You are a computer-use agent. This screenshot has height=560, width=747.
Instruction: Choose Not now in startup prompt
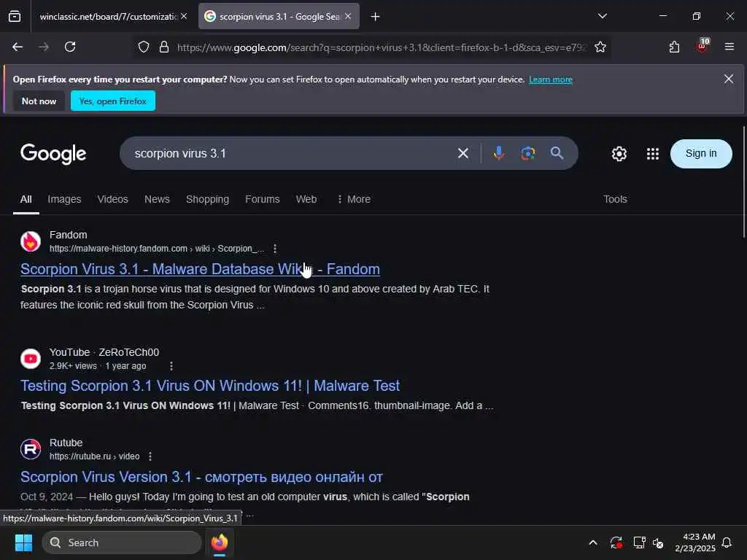coord(39,101)
